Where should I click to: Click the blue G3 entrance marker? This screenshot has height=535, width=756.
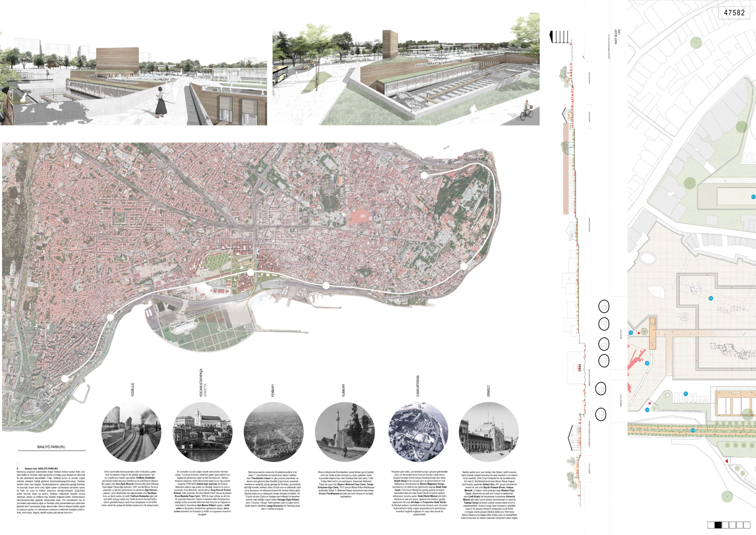(x=631, y=333)
